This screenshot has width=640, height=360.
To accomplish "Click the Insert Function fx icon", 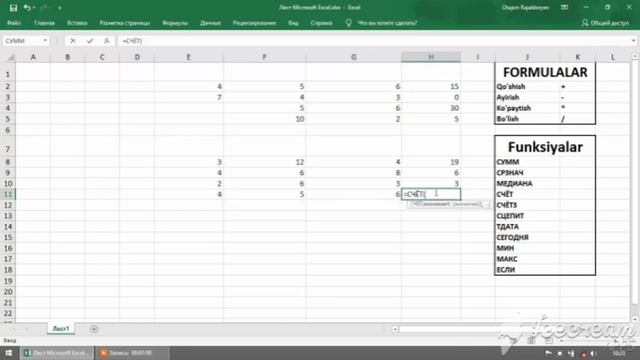I will (x=107, y=41).
